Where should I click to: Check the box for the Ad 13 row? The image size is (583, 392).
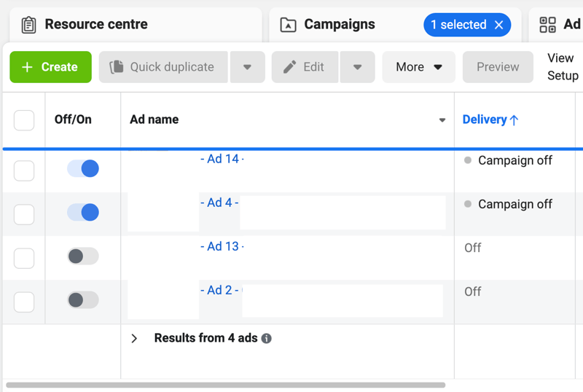coord(24,258)
